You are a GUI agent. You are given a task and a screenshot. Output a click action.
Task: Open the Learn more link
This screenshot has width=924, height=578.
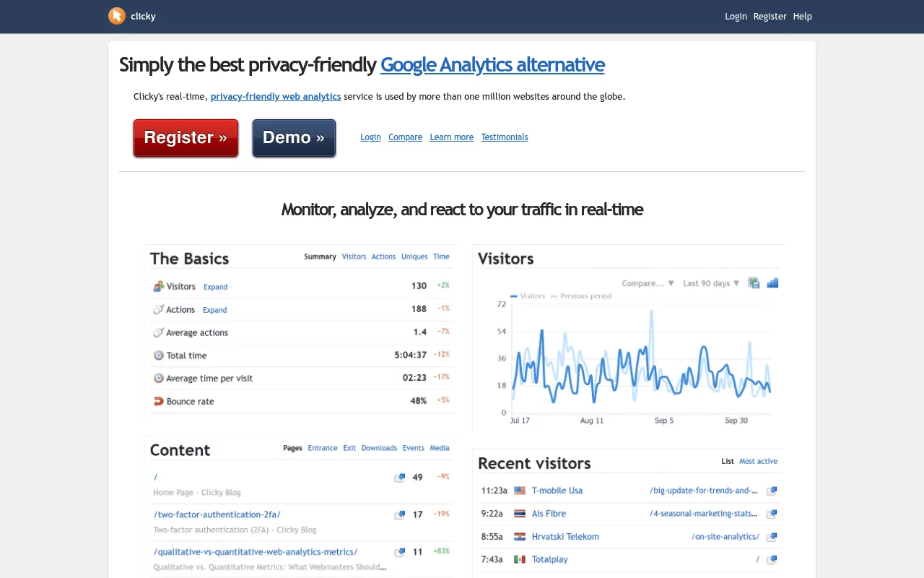[452, 137]
